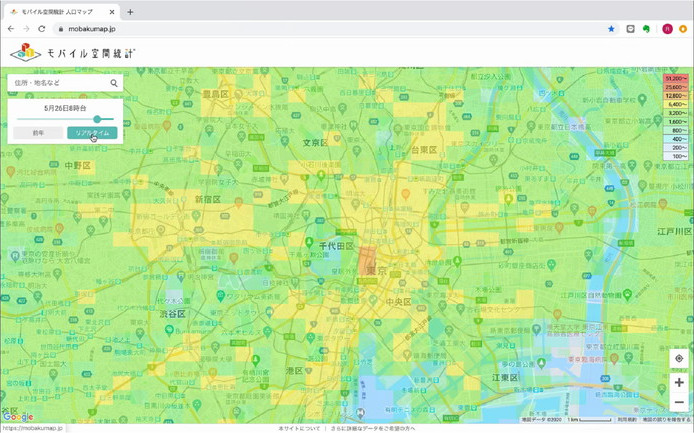This screenshot has height=433, width=694.
Task: Select the モバイル空間統計 人口マップ tab
Action: pyautogui.click(x=62, y=12)
